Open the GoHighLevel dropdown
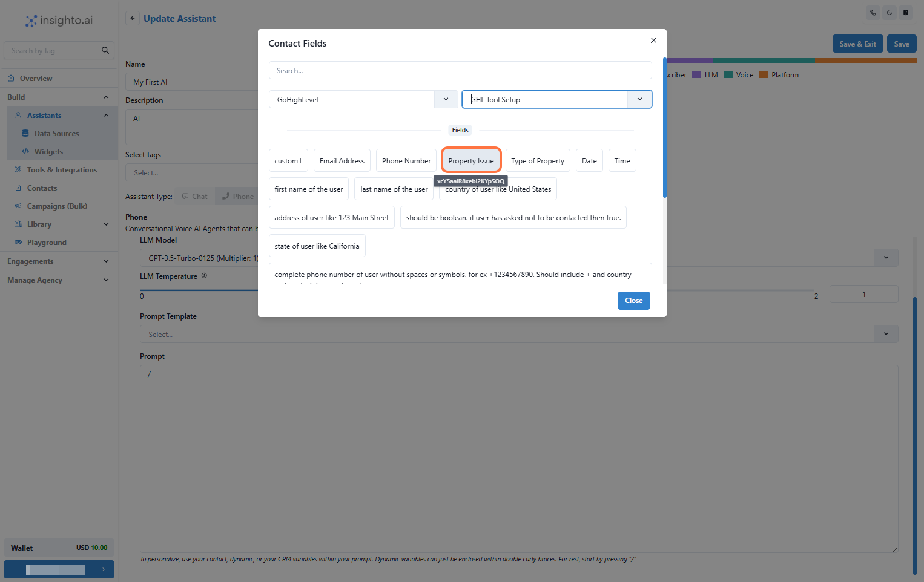The height and width of the screenshot is (582, 924). [x=446, y=99]
